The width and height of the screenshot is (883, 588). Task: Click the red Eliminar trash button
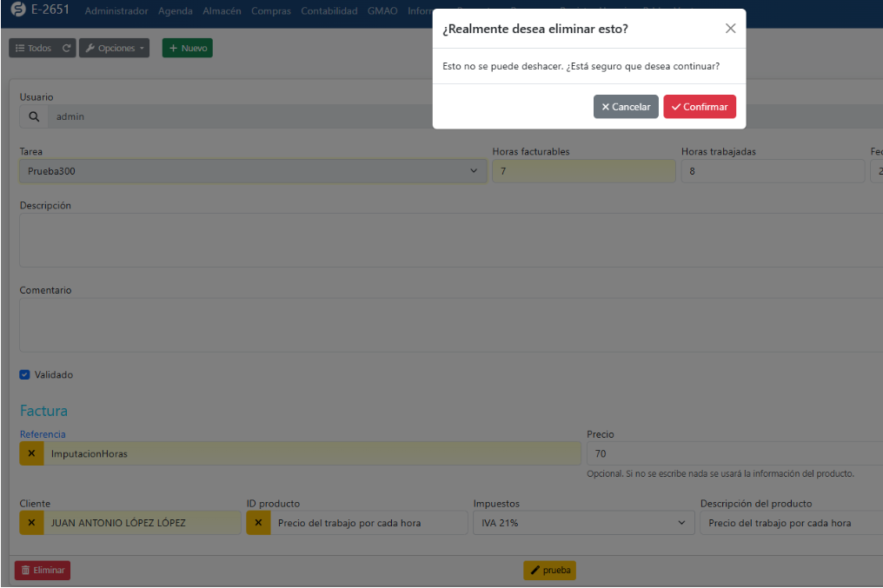click(43, 571)
